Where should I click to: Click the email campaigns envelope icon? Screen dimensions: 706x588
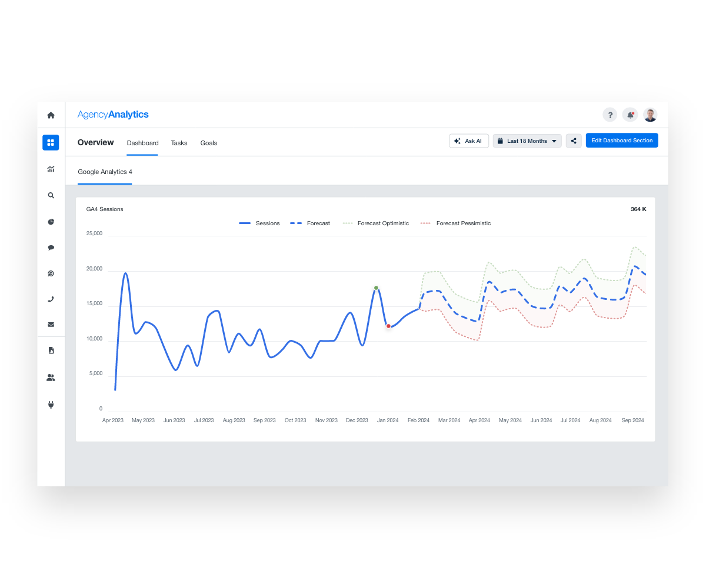pyautogui.click(x=51, y=324)
